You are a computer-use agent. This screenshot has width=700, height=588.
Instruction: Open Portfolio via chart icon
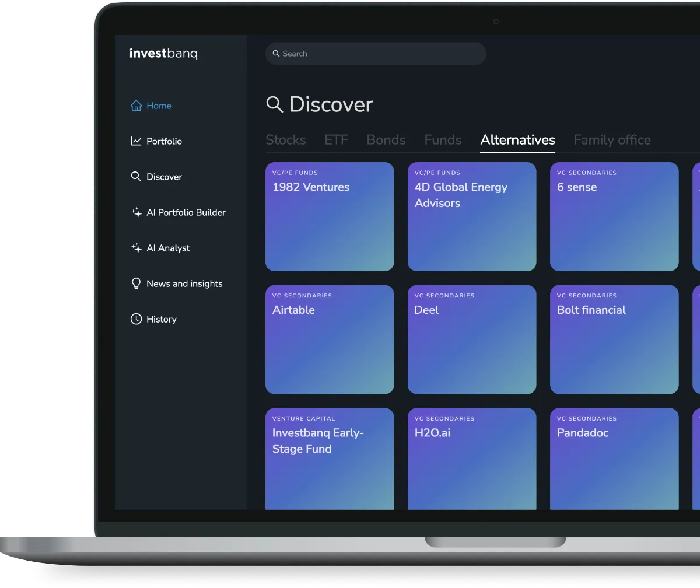[136, 141]
